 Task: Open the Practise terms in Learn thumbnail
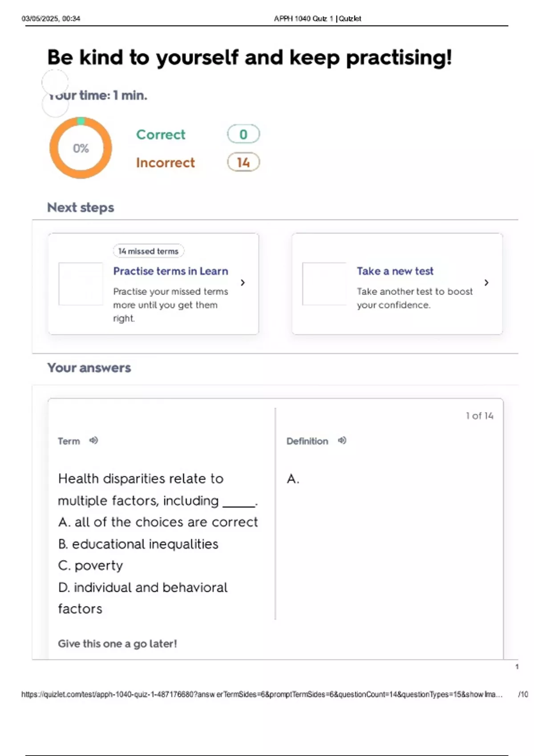coord(81,284)
